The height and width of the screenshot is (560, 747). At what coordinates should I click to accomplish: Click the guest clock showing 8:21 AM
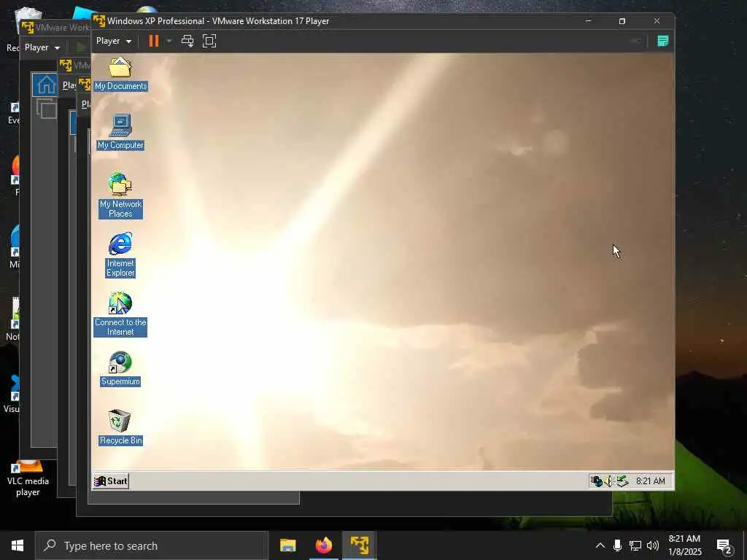650,481
